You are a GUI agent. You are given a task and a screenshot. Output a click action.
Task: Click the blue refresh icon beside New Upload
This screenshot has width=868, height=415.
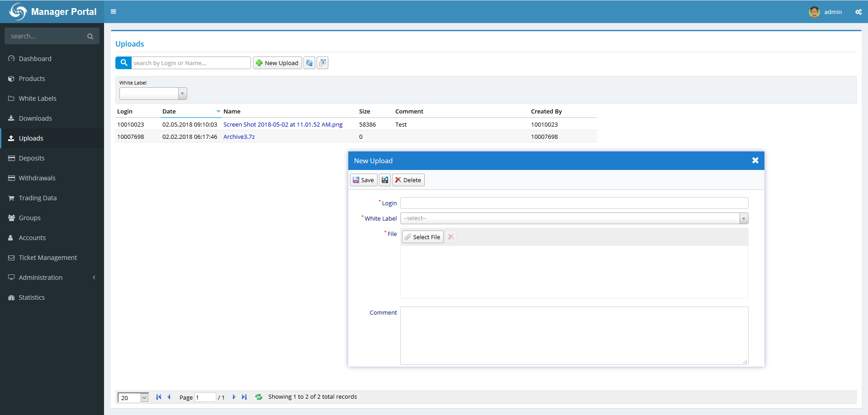309,63
